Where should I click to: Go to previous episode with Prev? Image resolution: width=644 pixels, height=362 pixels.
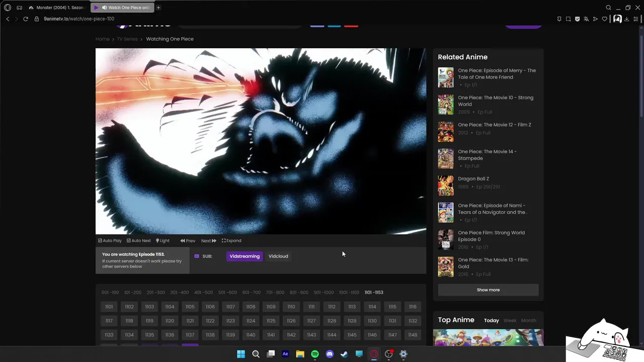point(188,240)
